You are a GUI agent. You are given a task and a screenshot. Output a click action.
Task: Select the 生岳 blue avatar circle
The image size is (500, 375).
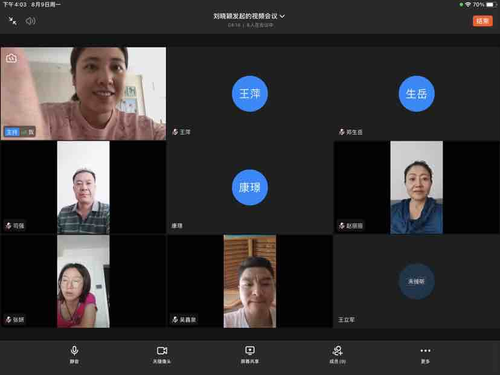[x=417, y=94]
